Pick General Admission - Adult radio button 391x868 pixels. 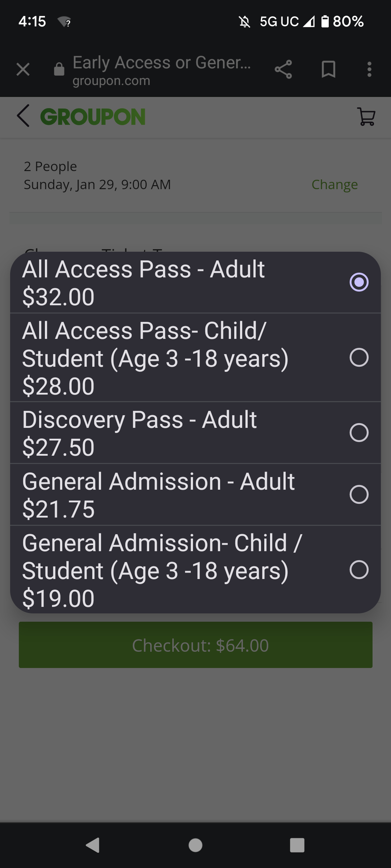359,494
